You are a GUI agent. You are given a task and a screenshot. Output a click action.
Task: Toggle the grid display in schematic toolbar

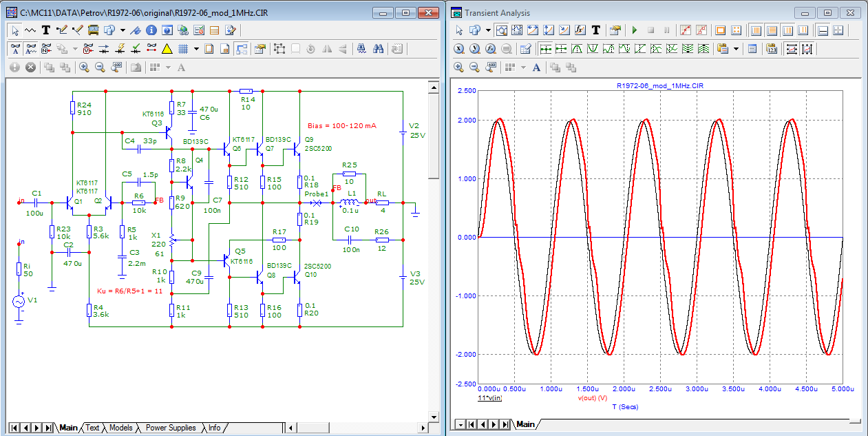(183, 49)
